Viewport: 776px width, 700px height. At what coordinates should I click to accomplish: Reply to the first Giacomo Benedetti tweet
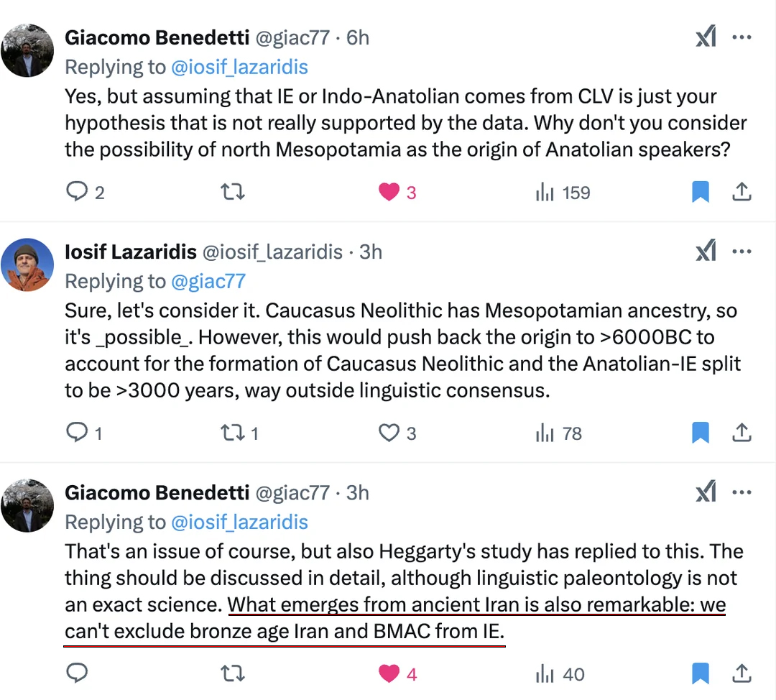pyautogui.click(x=77, y=192)
